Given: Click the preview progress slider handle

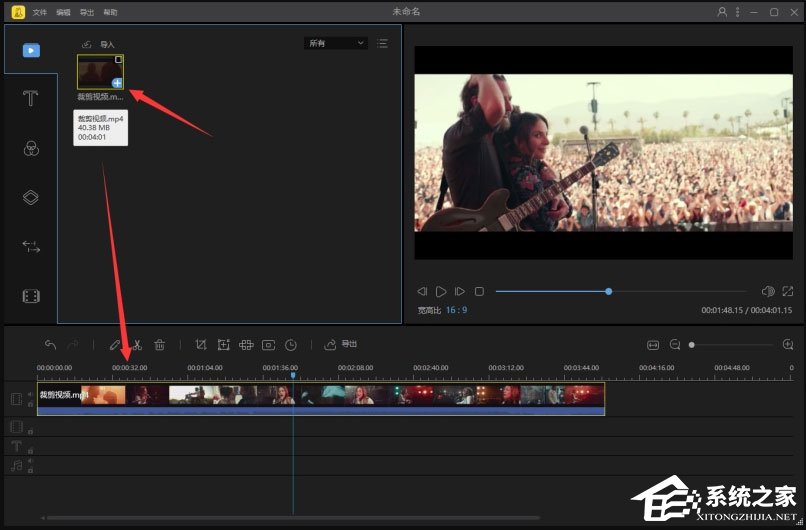Looking at the screenshot, I should point(609,291).
